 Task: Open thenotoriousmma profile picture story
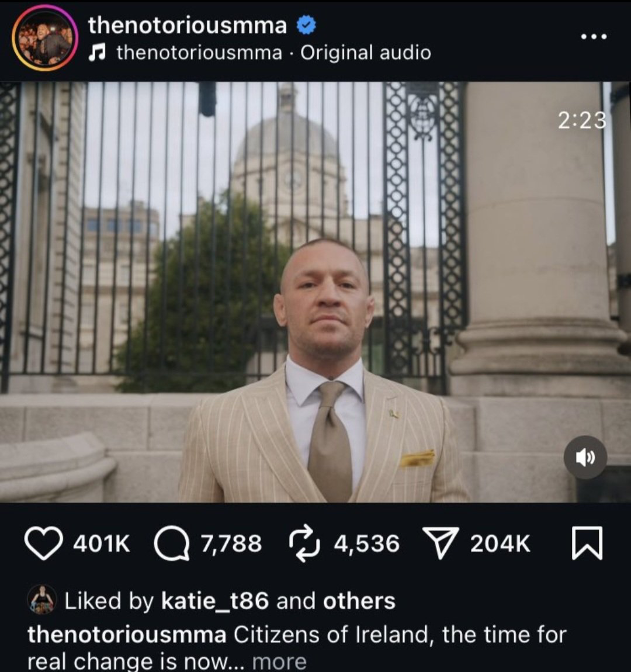pos(44,38)
